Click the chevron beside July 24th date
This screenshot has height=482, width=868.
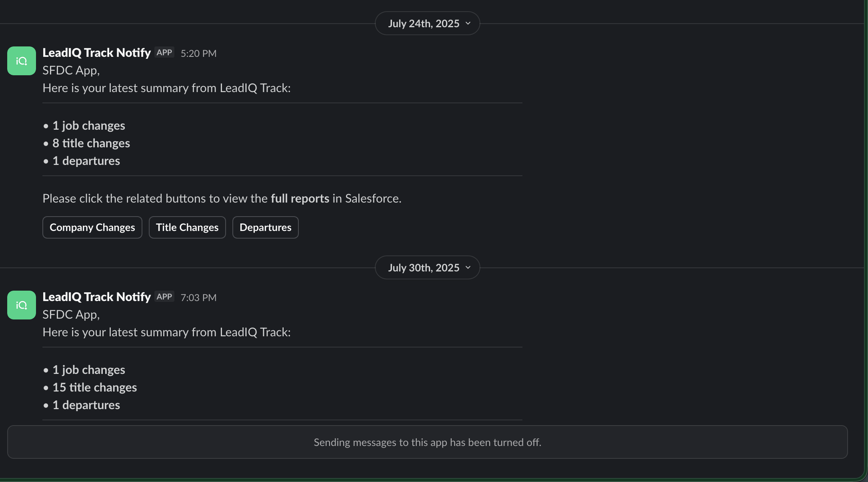pos(468,23)
